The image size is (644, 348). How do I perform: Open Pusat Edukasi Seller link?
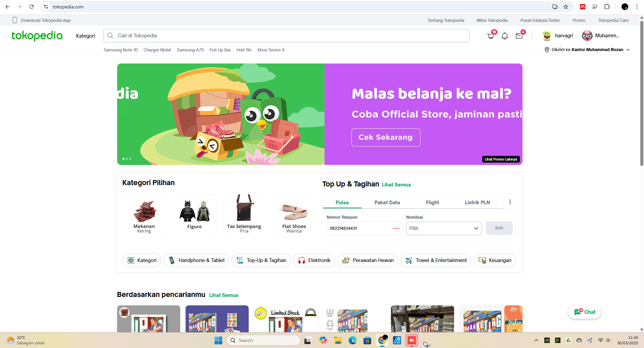coord(540,20)
